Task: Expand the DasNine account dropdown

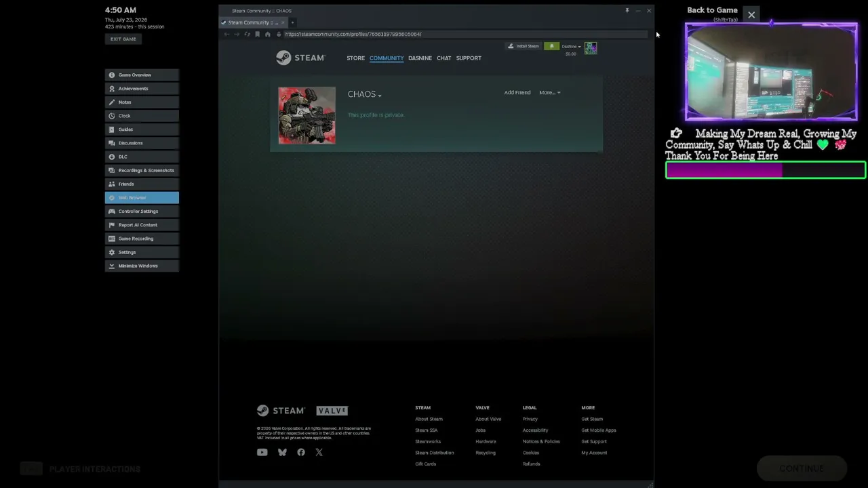Action: click(x=571, y=46)
